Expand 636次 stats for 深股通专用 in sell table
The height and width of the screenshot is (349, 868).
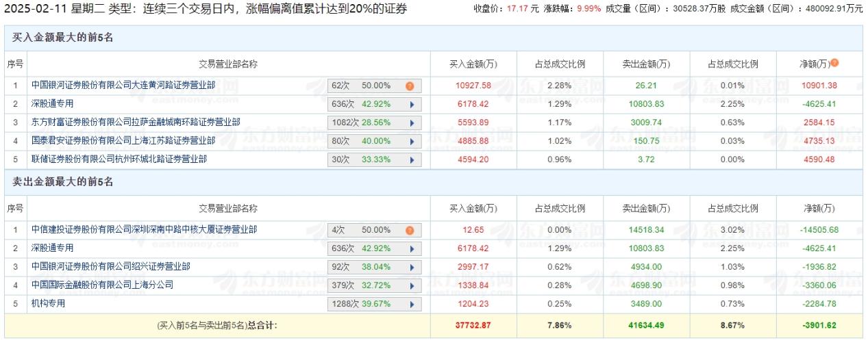412,248
